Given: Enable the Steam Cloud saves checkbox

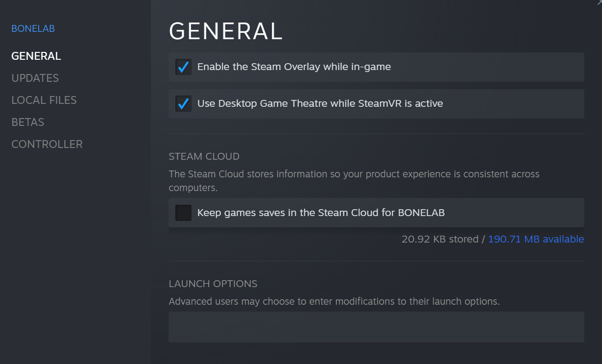Looking at the screenshot, I should tap(183, 213).
